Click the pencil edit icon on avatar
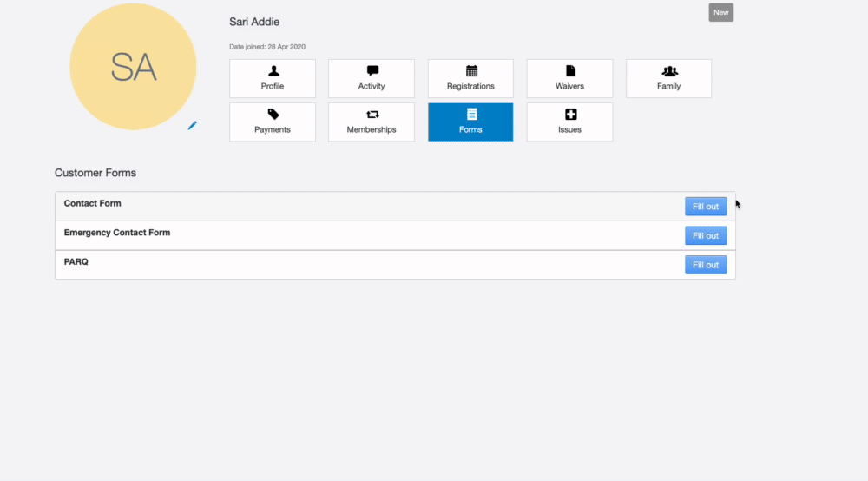Image resolution: width=868 pixels, height=481 pixels. click(x=193, y=126)
